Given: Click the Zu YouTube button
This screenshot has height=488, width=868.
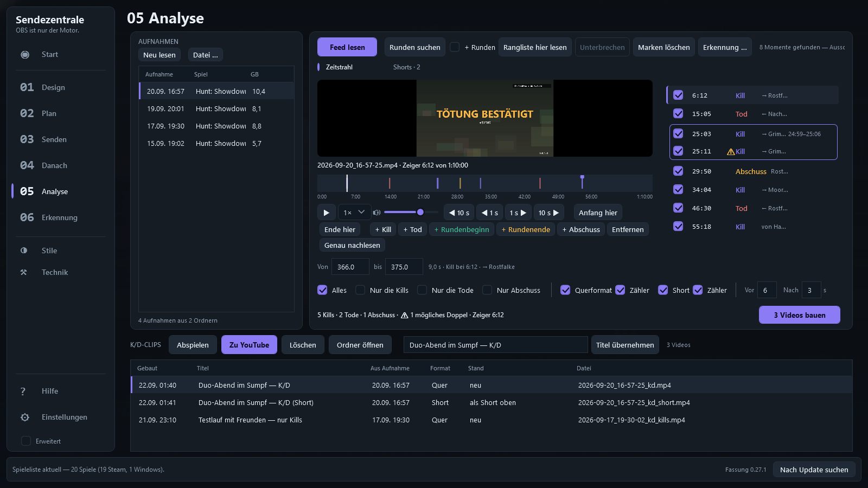Looking at the screenshot, I should click(249, 345).
